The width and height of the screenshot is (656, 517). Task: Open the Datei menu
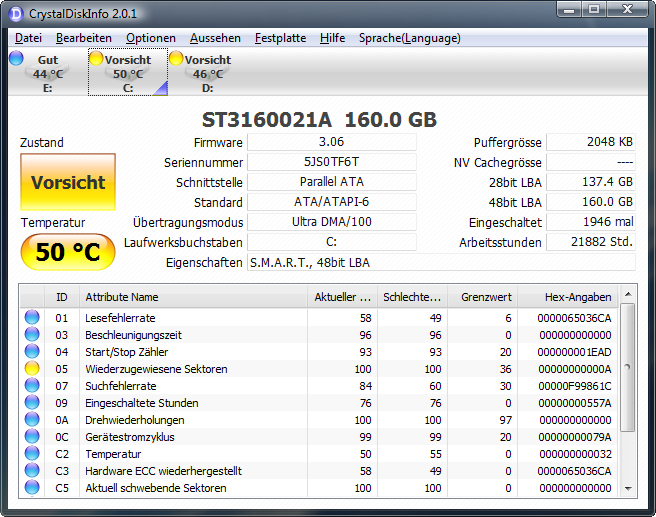tap(28, 38)
